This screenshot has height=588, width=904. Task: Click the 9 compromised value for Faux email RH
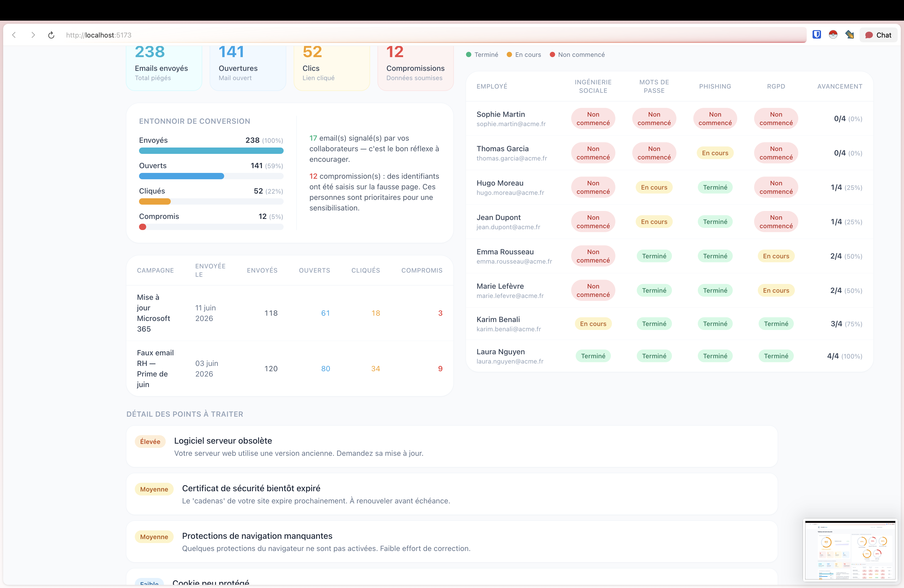440,369
